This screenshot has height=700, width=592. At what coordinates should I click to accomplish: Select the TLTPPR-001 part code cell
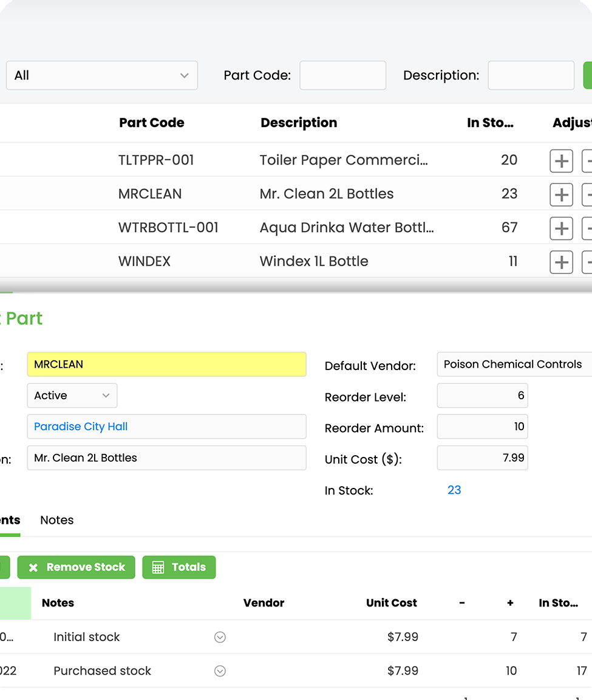pyautogui.click(x=156, y=160)
